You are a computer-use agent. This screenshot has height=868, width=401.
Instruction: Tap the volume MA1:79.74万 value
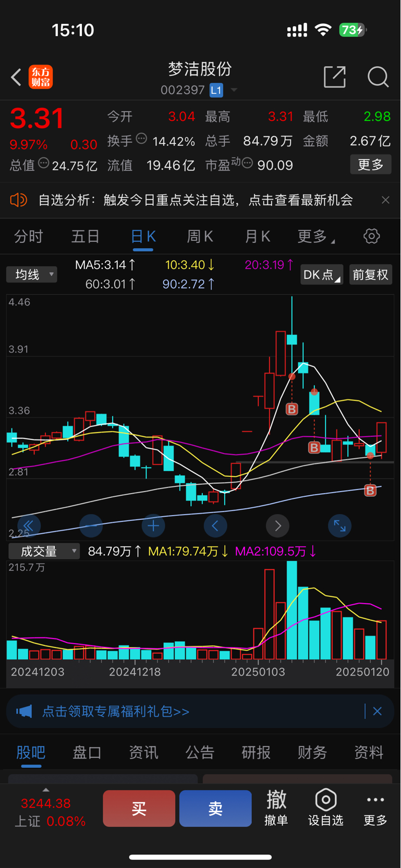188,551
